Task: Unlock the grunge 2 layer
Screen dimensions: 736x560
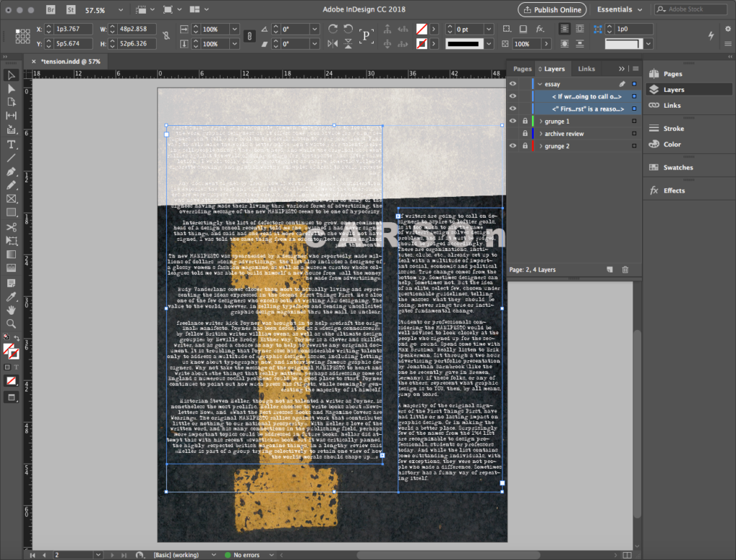Action: [525, 146]
